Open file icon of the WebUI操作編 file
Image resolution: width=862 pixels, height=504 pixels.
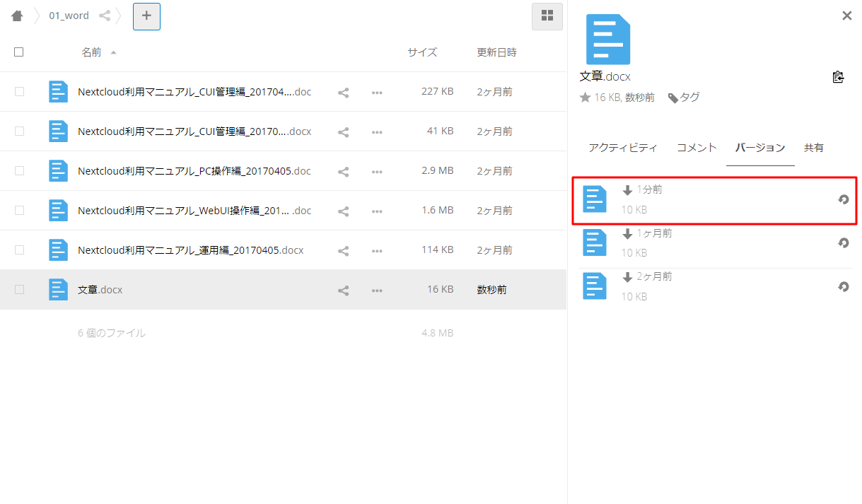58,211
